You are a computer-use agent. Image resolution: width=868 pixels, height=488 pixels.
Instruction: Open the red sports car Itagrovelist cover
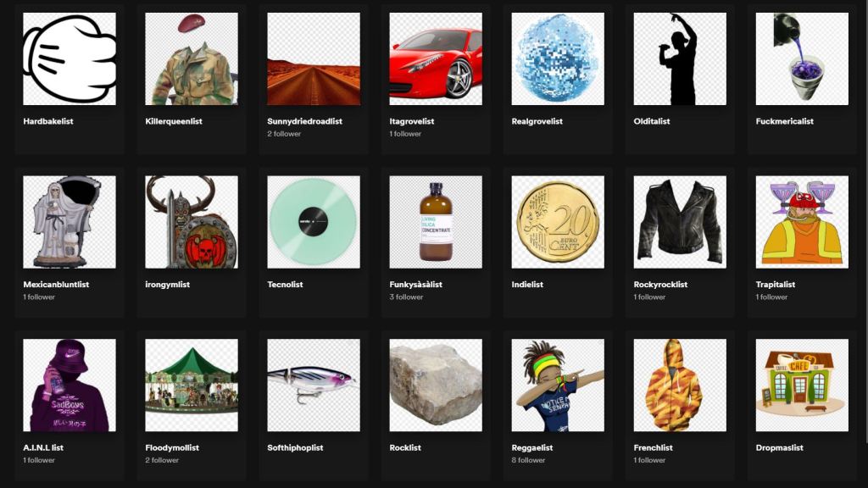pos(436,58)
